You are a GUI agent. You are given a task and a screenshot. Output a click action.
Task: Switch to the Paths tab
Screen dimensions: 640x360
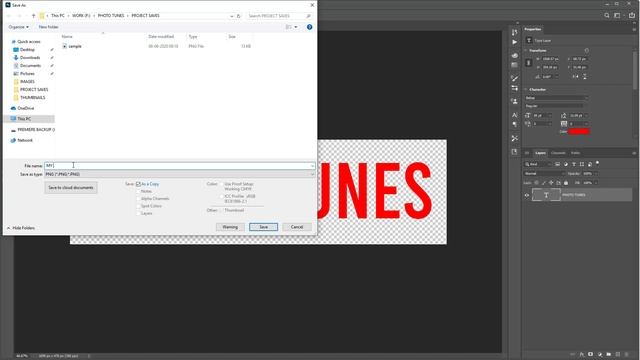point(576,153)
